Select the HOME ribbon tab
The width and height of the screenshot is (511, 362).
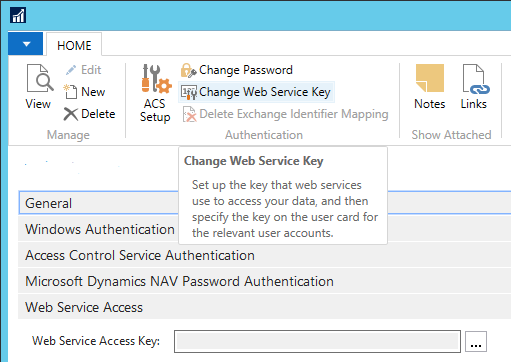(x=74, y=45)
